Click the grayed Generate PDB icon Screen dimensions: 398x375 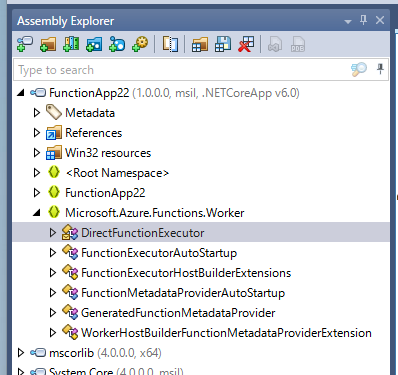pos(298,44)
